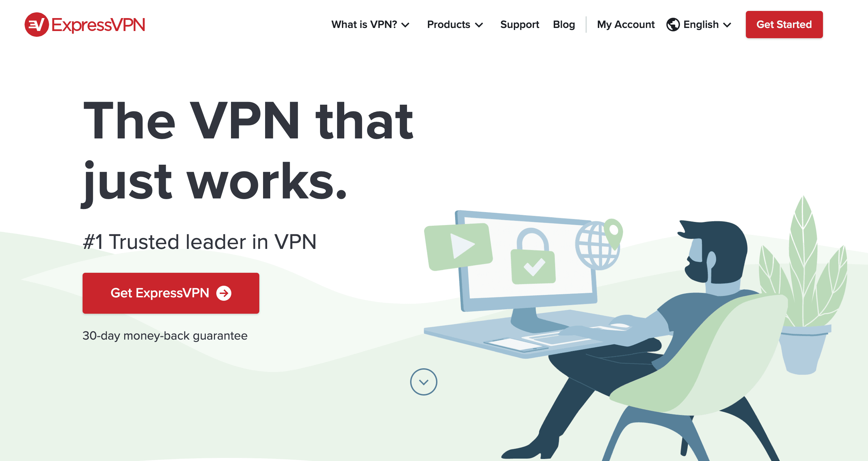Click the red EV circle emblem
The width and height of the screenshot is (868, 461).
click(37, 25)
